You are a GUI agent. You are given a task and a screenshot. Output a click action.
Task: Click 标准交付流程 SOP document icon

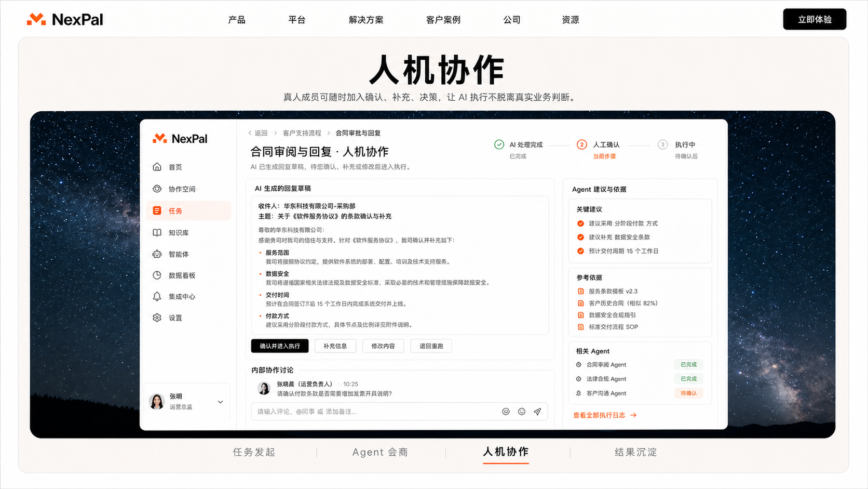click(x=581, y=327)
